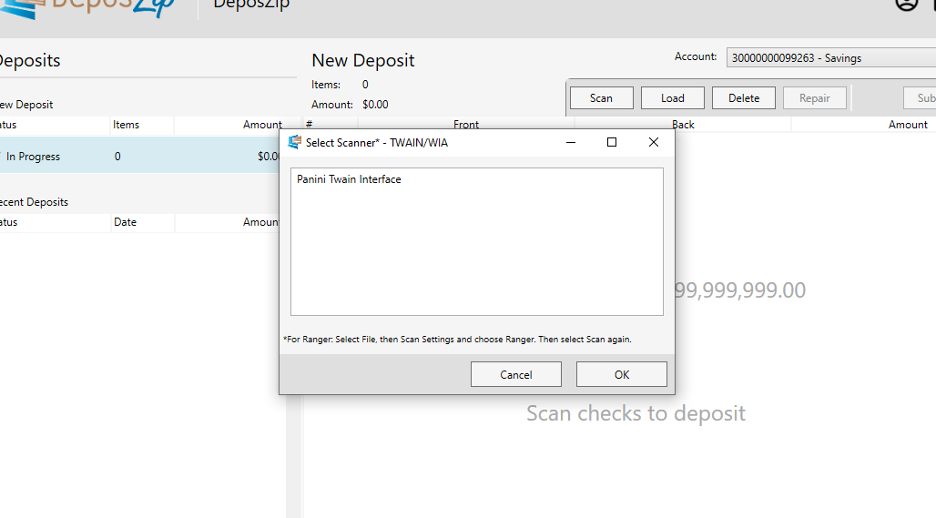Maximize the Select Scanner dialog
Image resolution: width=936 pixels, height=518 pixels.
pos(612,143)
